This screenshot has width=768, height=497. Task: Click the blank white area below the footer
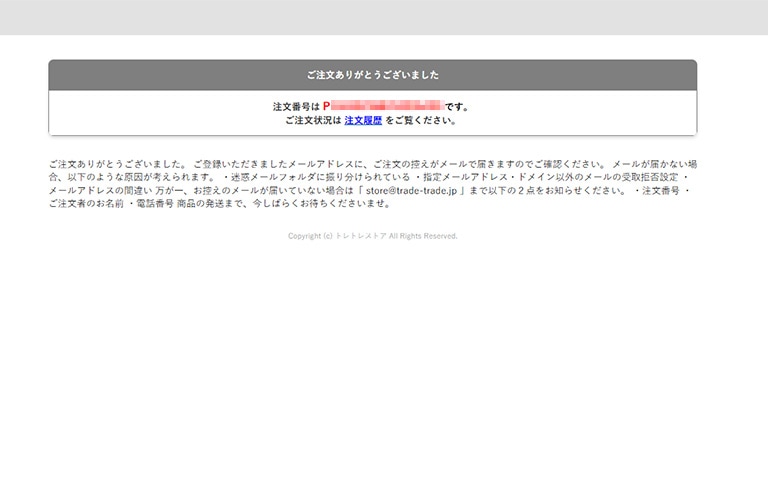point(384,380)
